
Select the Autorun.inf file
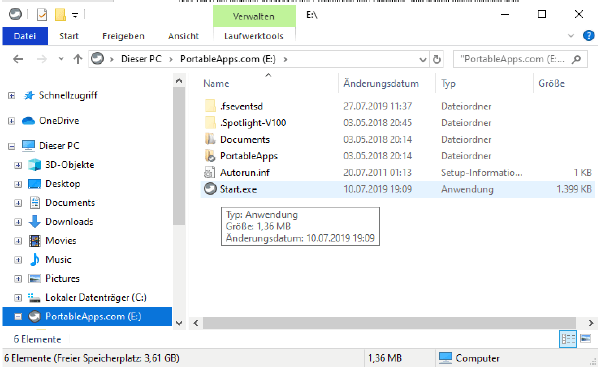tap(245, 173)
